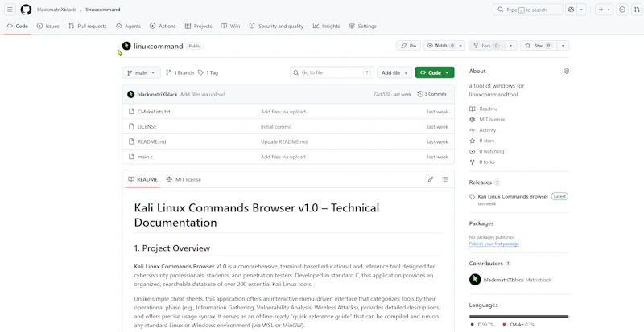Click the languages percentage bar
The image size is (644, 332).
pyautogui.click(x=519, y=317)
